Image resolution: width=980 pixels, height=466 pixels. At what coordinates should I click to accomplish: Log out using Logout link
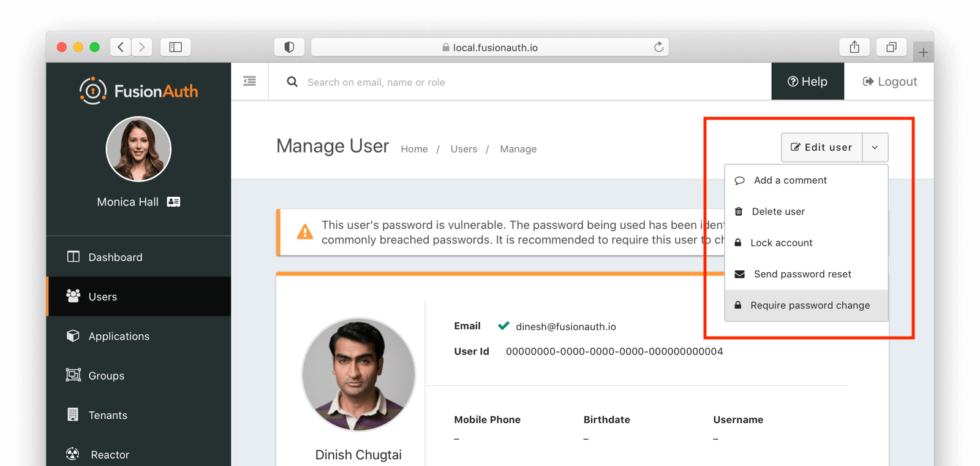890,82
